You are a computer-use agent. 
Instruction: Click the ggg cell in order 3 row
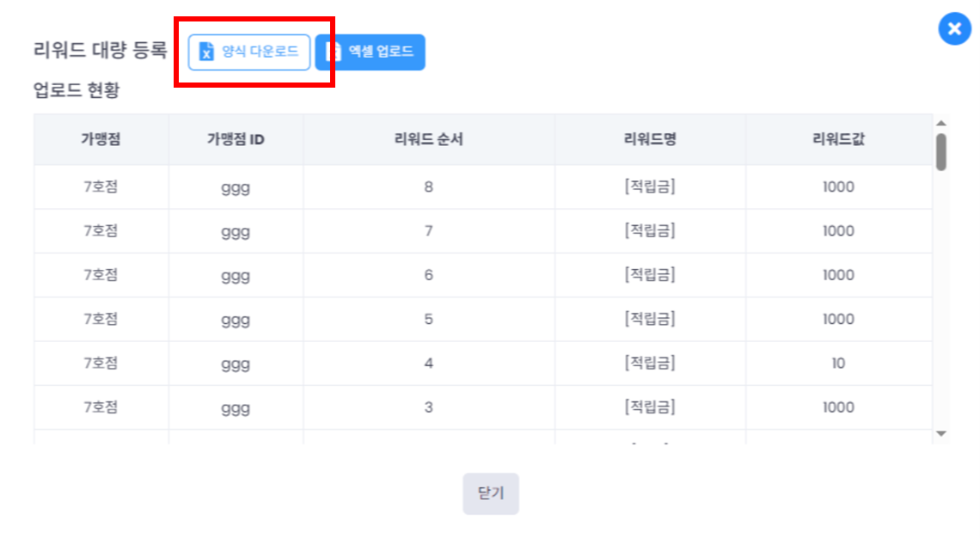[x=236, y=407]
